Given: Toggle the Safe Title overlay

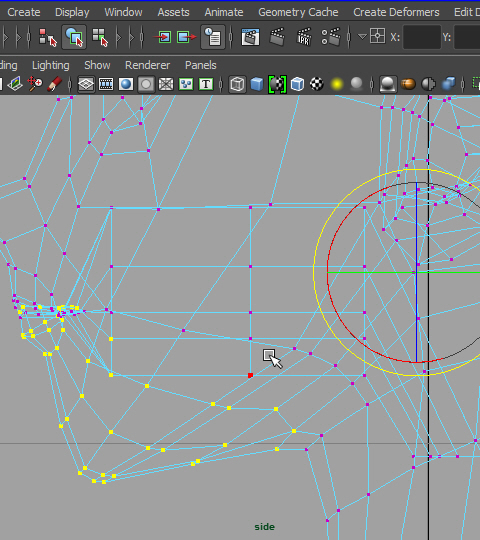Looking at the screenshot, I should 206,84.
